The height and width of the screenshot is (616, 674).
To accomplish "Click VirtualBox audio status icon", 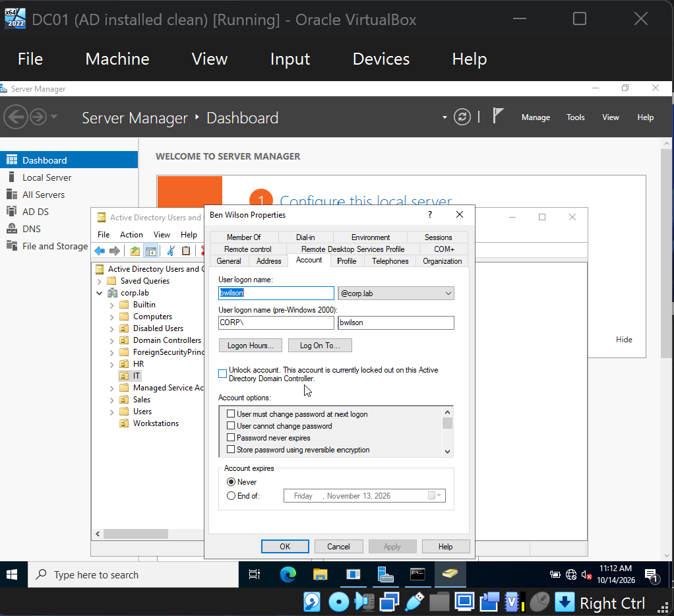I will (x=364, y=602).
